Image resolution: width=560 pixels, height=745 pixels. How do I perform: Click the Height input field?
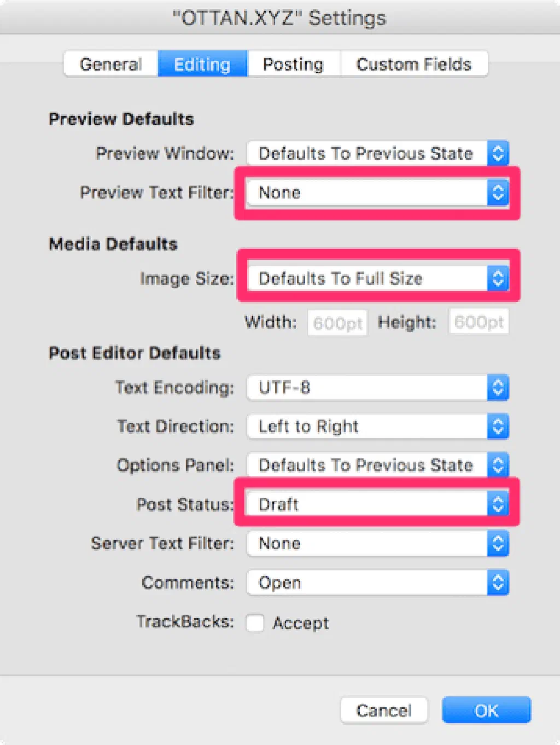pos(479,322)
